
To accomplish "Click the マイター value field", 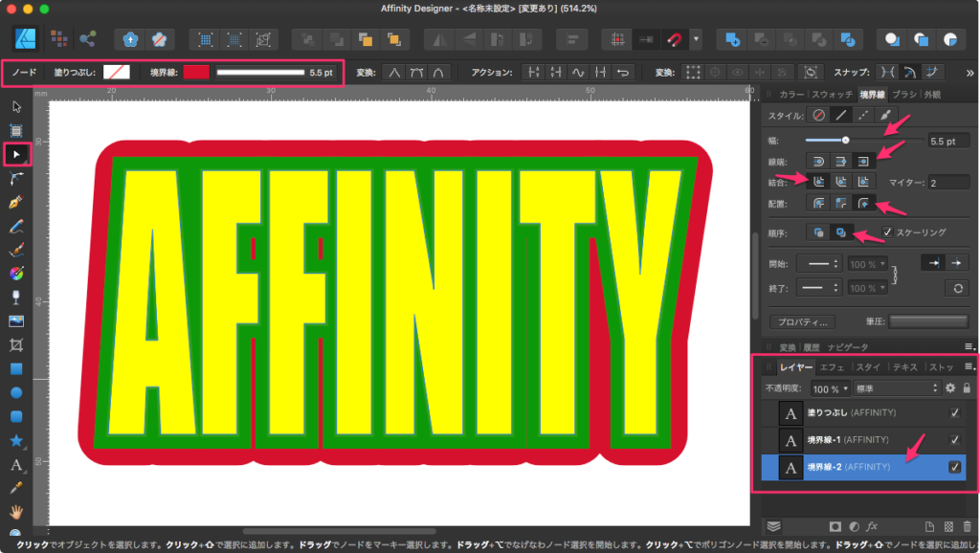I will point(947,182).
